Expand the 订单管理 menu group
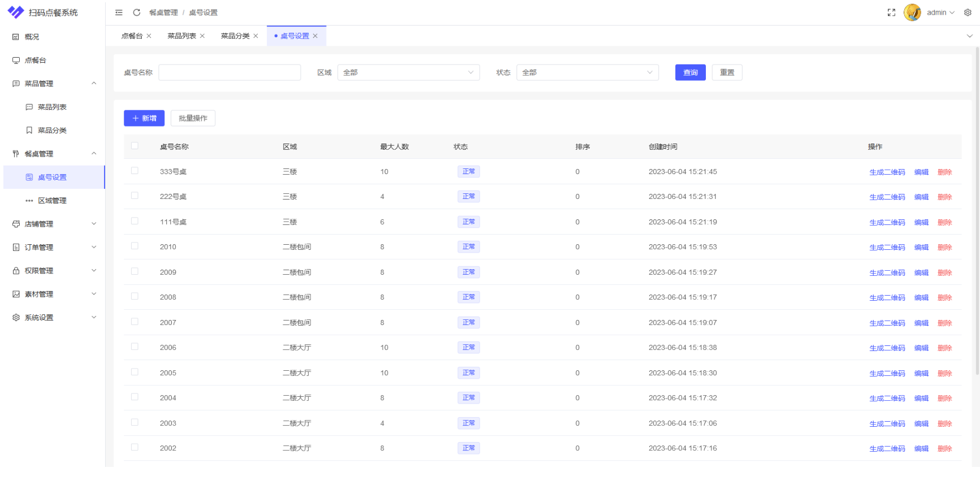This screenshot has width=980, height=485. pos(94,247)
